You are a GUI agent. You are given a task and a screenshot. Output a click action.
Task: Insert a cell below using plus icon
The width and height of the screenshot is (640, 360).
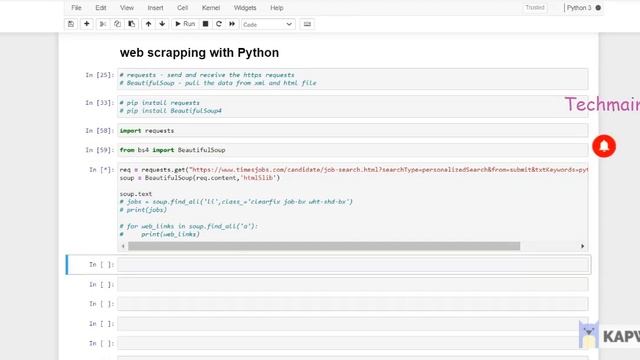pyautogui.click(x=87, y=24)
